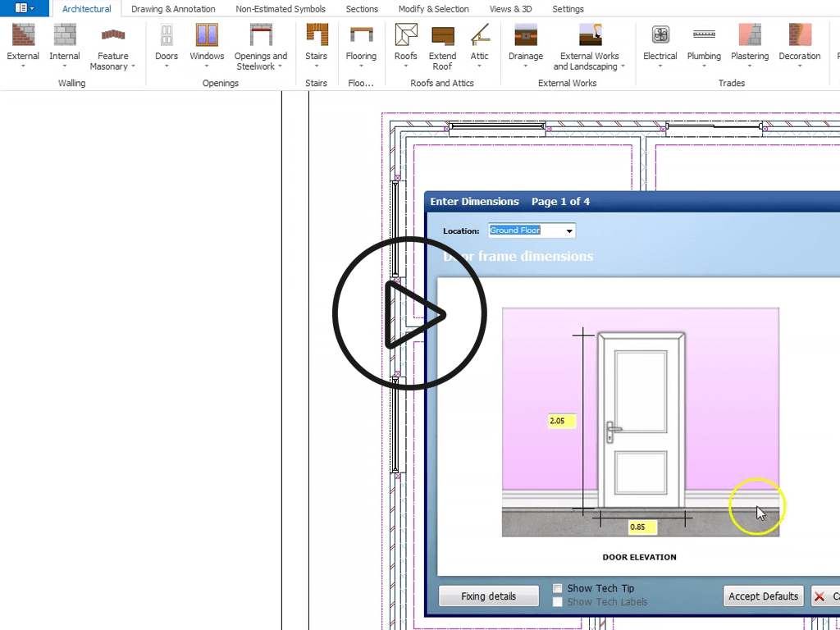This screenshot has width=840, height=630.
Task: Select the Stairs tool icon
Action: [316, 35]
